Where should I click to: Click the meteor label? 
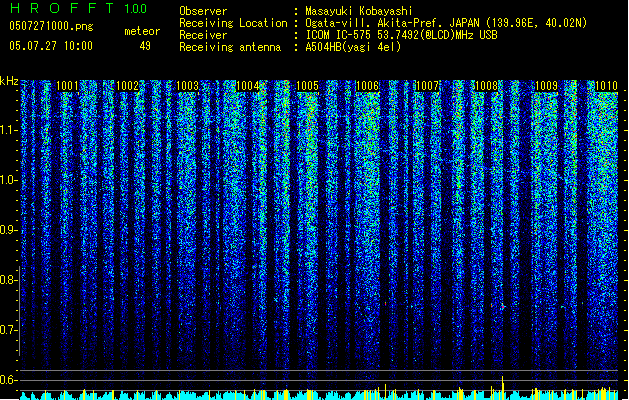pyautogui.click(x=142, y=31)
